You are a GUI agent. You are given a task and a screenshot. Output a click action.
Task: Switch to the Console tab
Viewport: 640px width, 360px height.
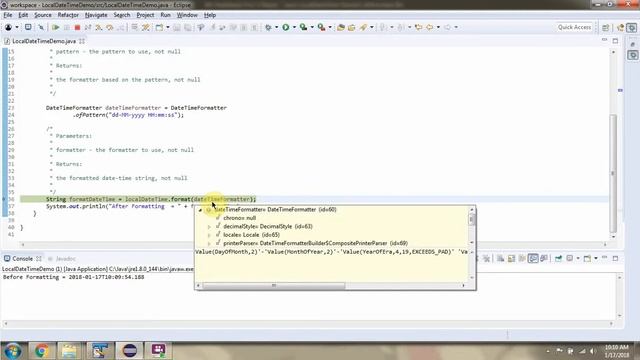[x=22, y=258]
